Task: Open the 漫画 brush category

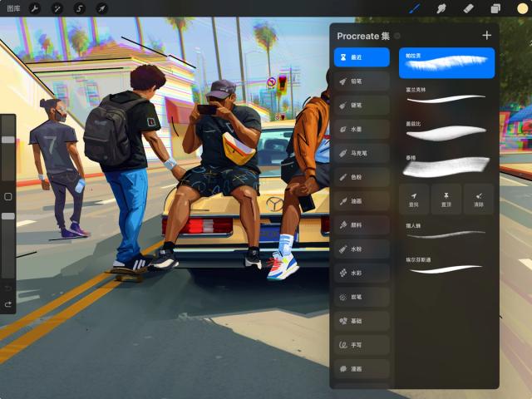Action: 362,369
